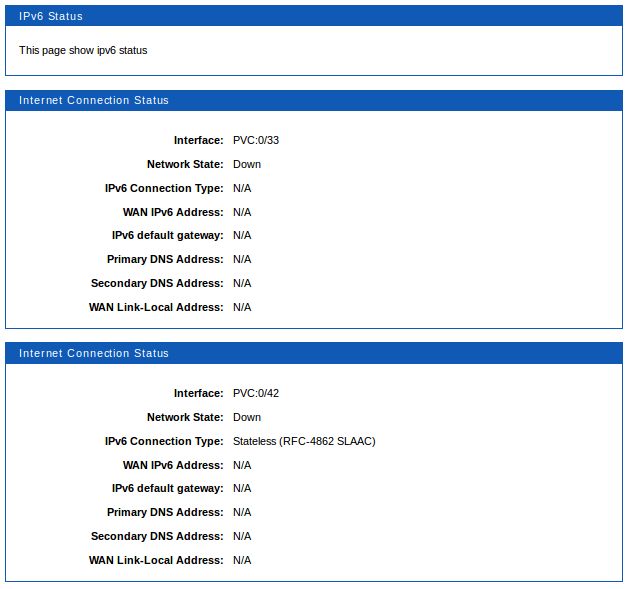Select IPv6 default gateway N/A in PVC:0/33 section
This screenshot has height=589, width=628.
[x=242, y=235]
